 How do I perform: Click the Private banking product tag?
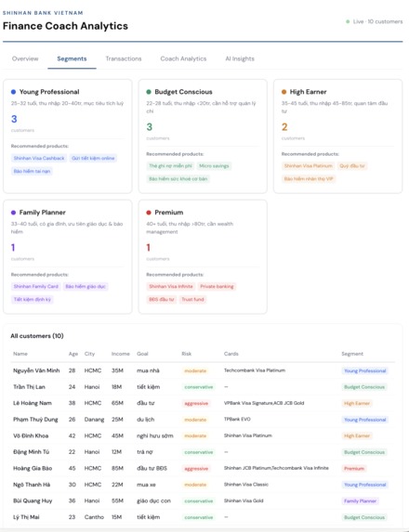(x=217, y=286)
